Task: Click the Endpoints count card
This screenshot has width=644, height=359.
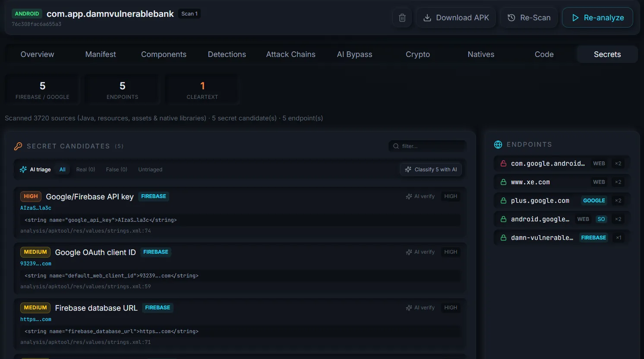Action: point(123,90)
